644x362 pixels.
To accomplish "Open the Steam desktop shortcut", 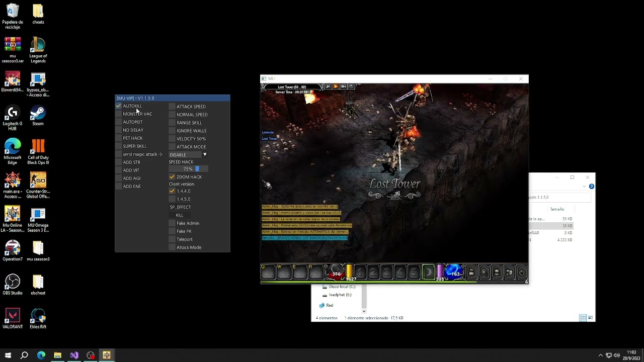I will pos(38,116).
